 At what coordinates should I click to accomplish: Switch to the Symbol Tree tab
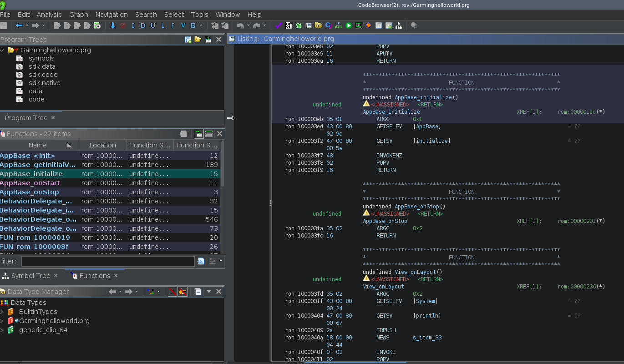(x=30, y=276)
